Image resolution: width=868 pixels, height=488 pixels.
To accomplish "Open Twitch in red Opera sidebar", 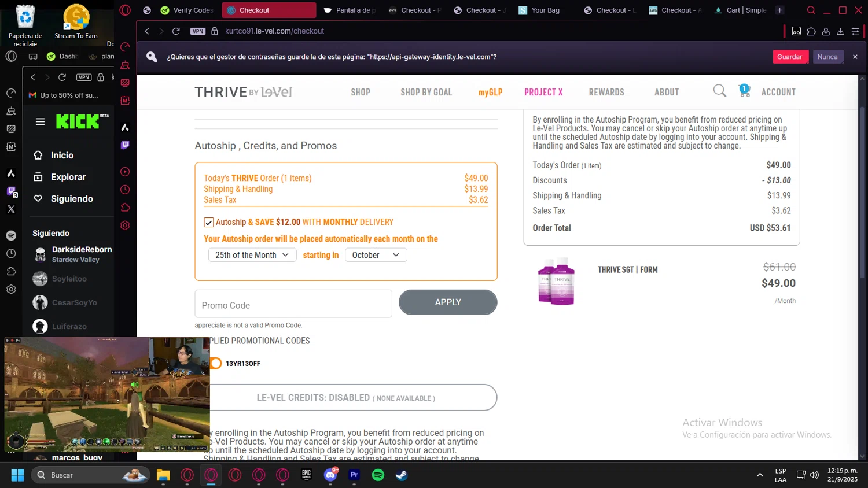I will [x=125, y=145].
